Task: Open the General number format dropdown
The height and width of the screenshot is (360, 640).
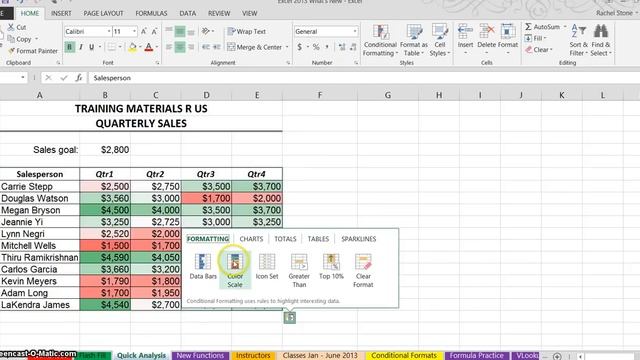Action: point(355,31)
